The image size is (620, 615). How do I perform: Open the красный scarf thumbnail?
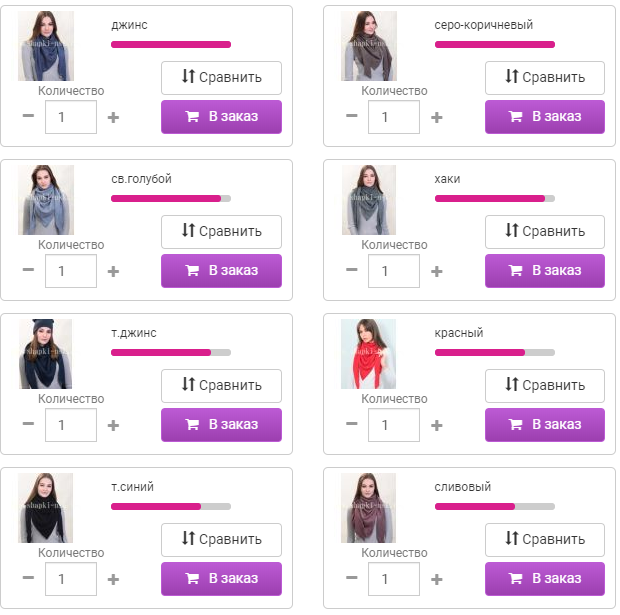point(368,354)
